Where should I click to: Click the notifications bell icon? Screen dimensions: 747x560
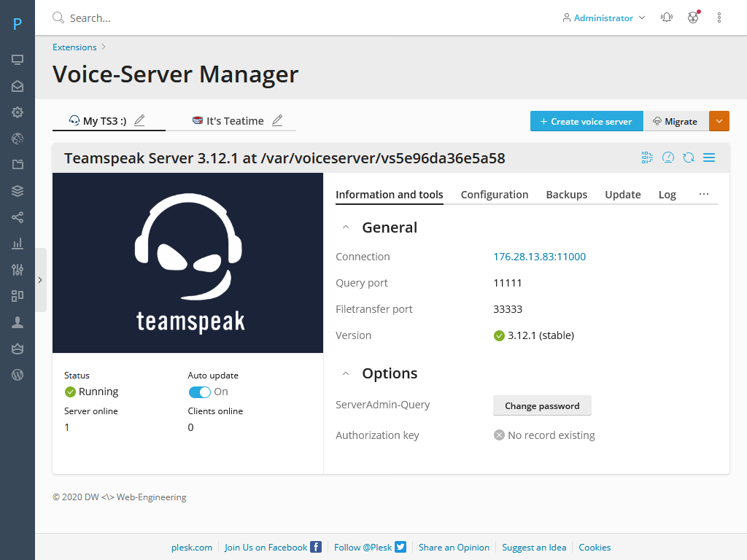pyautogui.click(x=666, y=17)
